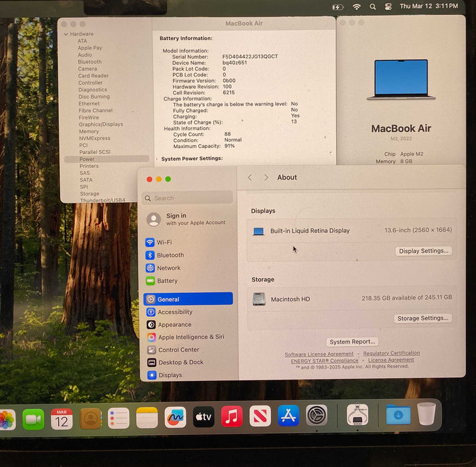Viewport: 476px width, 467px height.
Task: Select NVMExpress in Hardware list
Action: (94, 138)
